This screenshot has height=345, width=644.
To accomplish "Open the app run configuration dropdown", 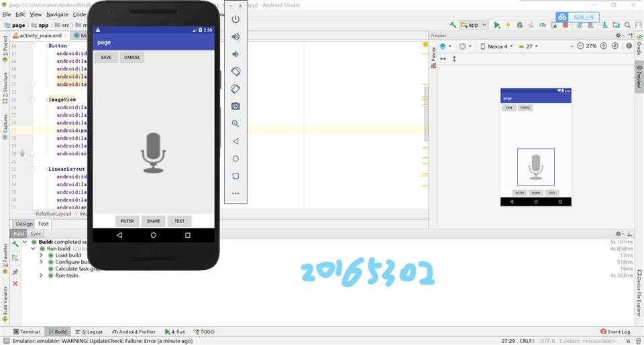I will (474, 25).
